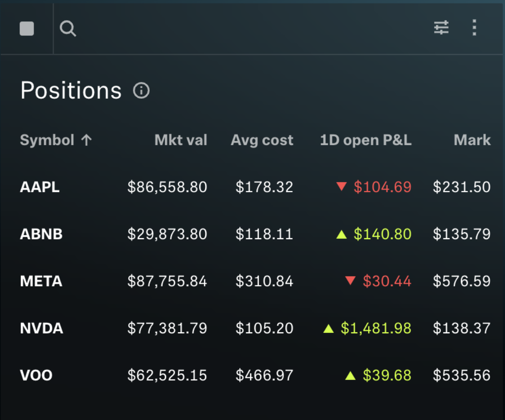Click the Positions heading
Screen dimensions: 505x420
(x=71, y=90)
